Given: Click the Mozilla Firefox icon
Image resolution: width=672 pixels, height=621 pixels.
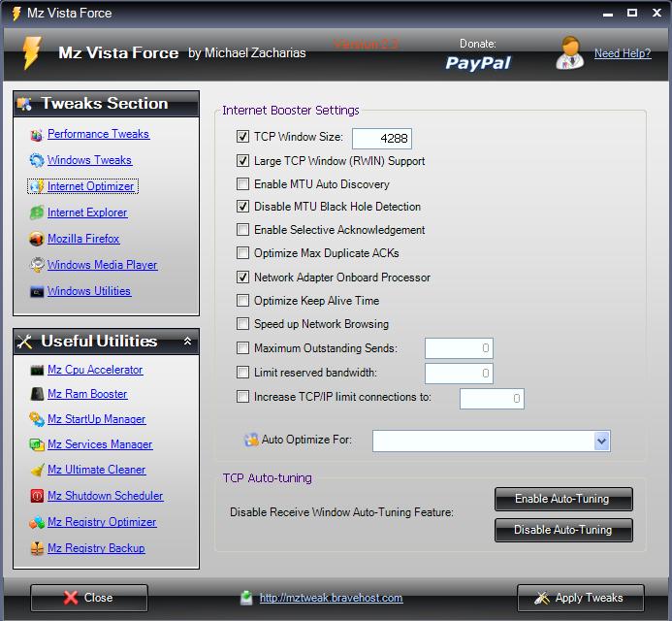Looking at the screenshot, I should tap(37, 239).
